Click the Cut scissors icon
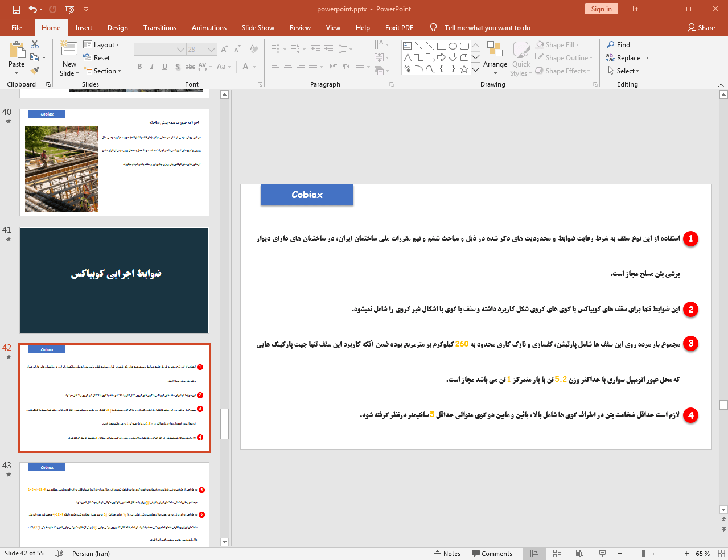Image resolution: width=728 pixels, height=560 pixels. coord(35,44)
